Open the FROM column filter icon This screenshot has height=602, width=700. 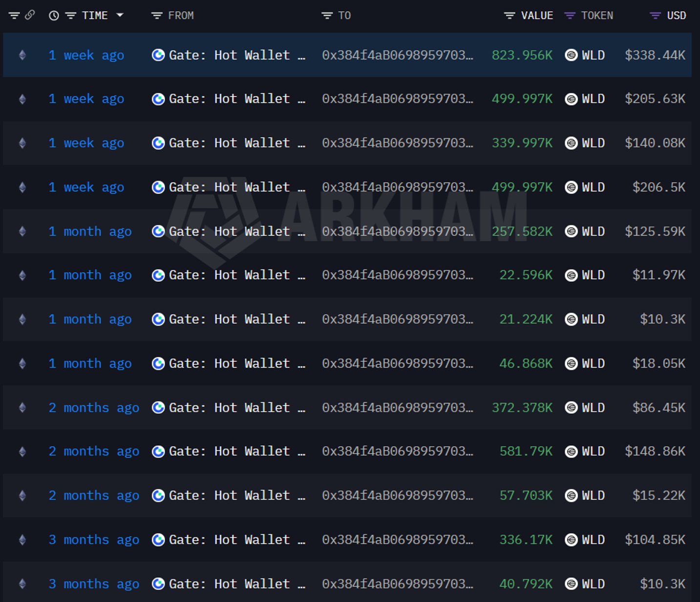tap(157, 16)
